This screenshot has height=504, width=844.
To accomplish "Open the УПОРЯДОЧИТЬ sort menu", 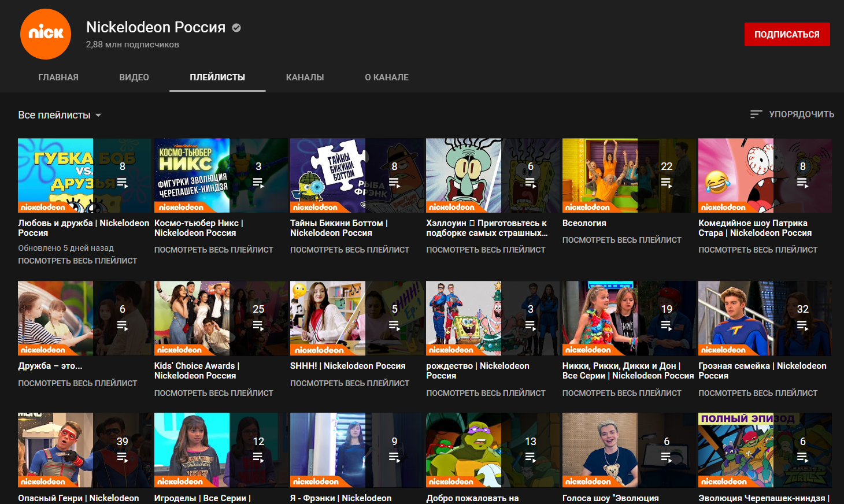I will 801,114.
